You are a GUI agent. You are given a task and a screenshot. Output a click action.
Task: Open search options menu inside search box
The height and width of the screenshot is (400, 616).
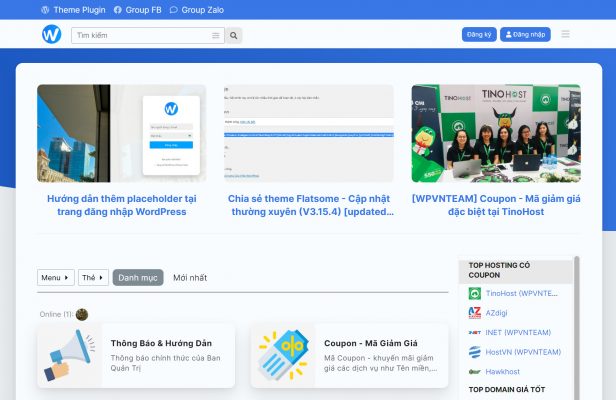tap(216, 35)
